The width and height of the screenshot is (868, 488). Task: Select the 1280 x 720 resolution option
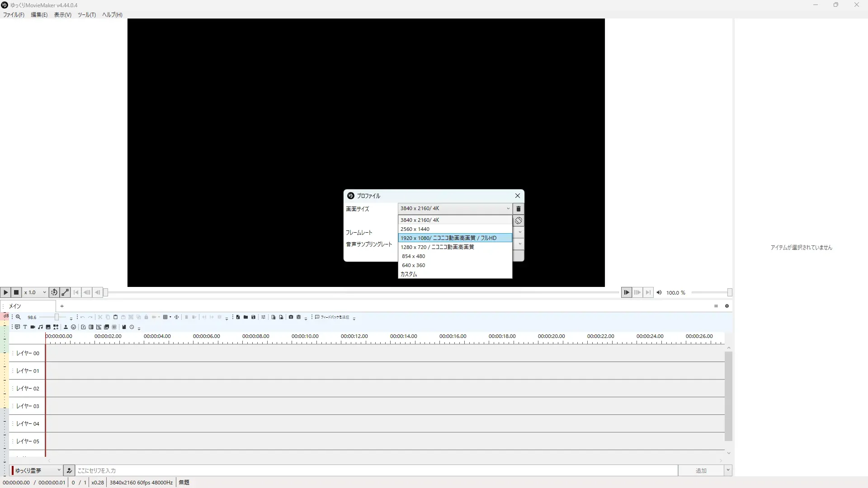pos(454,247)
